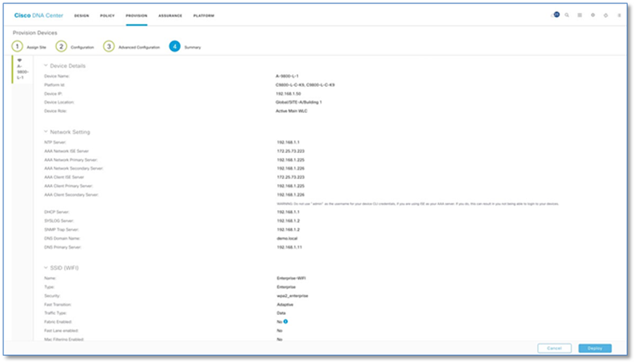Click the Active Main WLC role value

(292, 111)
